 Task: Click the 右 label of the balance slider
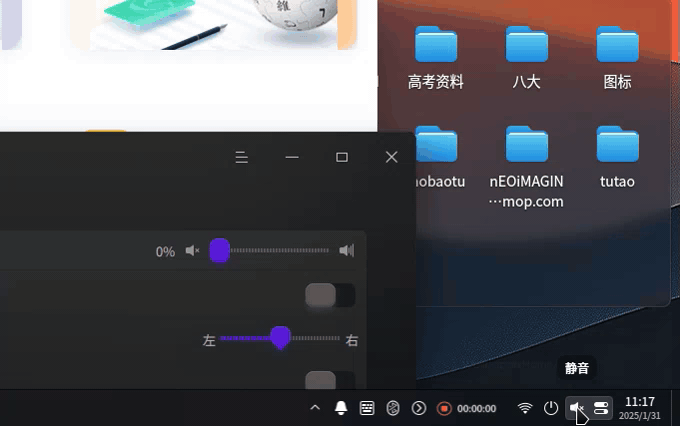tap(352, 340)
